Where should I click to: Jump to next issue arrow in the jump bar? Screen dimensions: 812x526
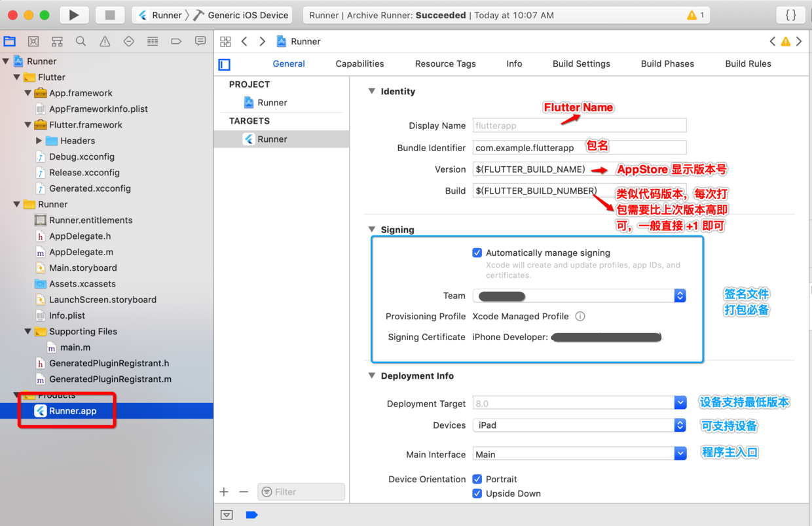[x=799, y=41]
